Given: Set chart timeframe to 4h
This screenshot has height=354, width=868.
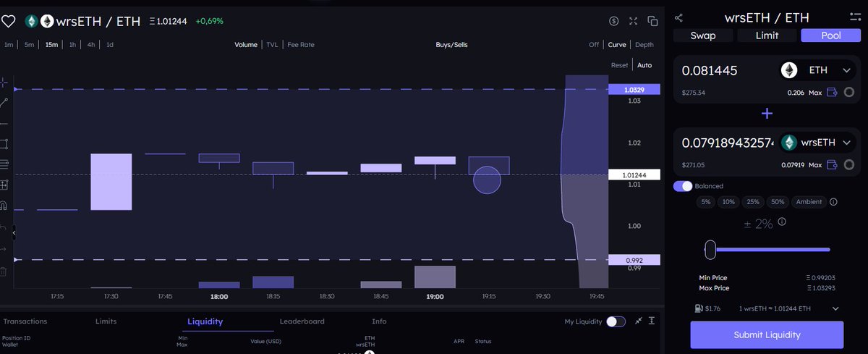Looking at the screenshot, I should coord(91,45).
